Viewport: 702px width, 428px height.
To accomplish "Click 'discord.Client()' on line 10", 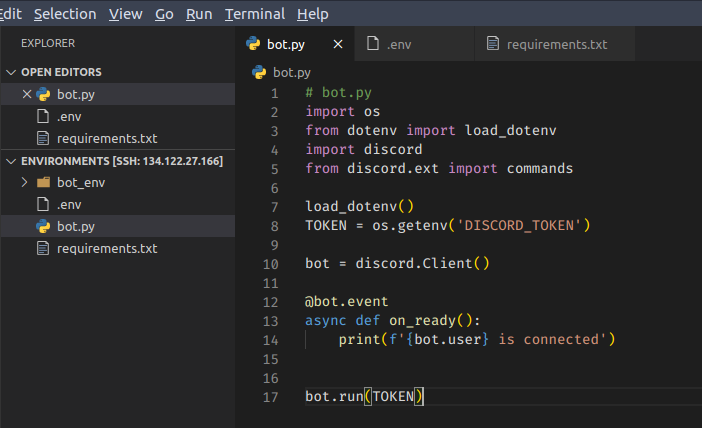I will click(x=422, y=263).
